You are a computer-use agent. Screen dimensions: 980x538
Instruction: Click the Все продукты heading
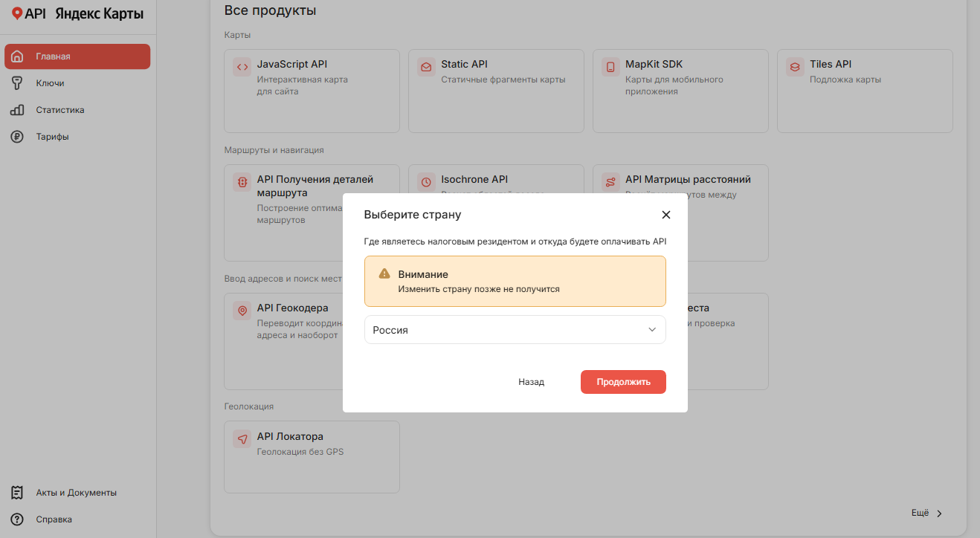click(270, 10)
